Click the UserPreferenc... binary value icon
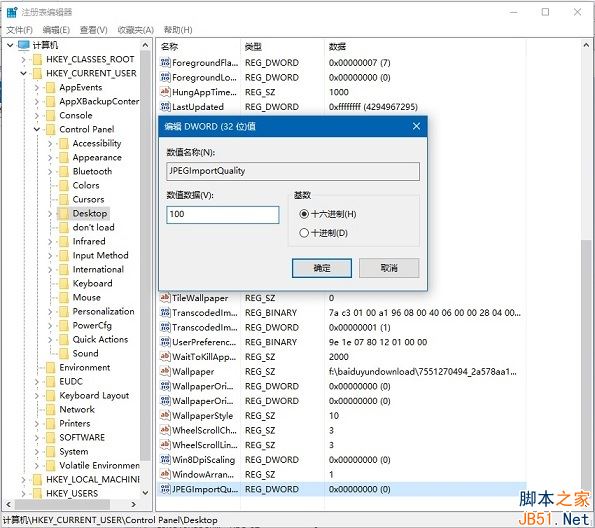595x528 pixels. point(165,342)
